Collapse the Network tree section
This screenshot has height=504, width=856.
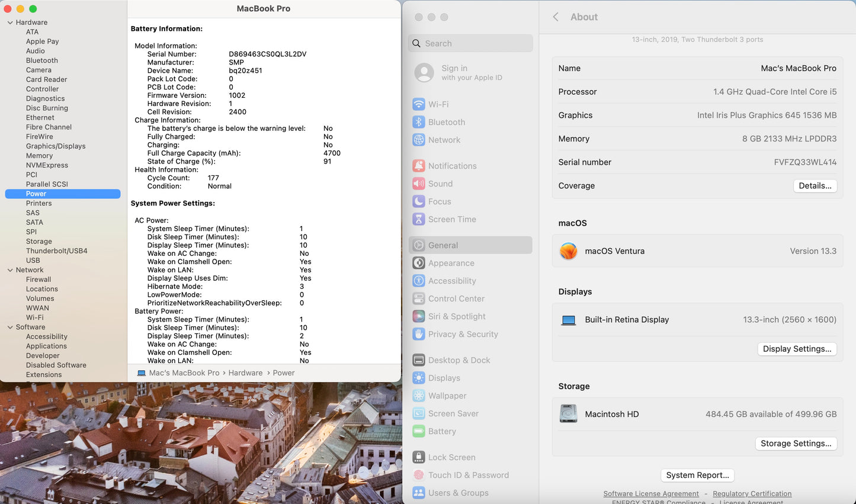coord(10,270)
